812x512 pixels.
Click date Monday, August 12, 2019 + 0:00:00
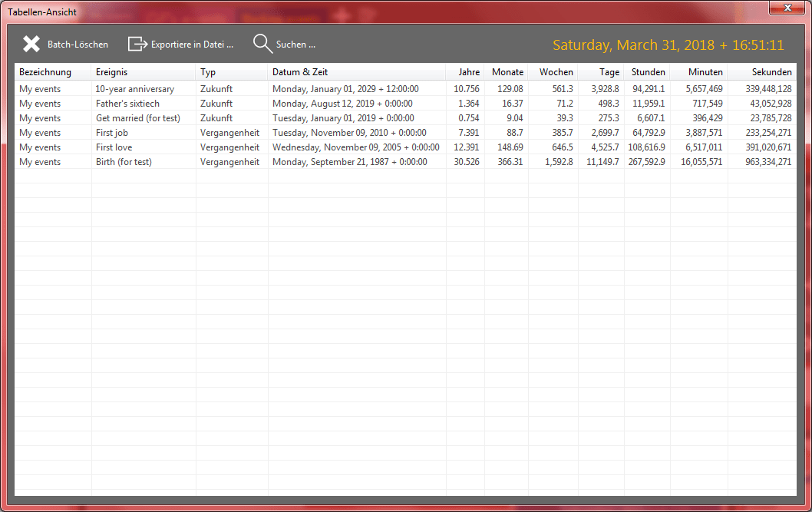click(x=342, y=104)
